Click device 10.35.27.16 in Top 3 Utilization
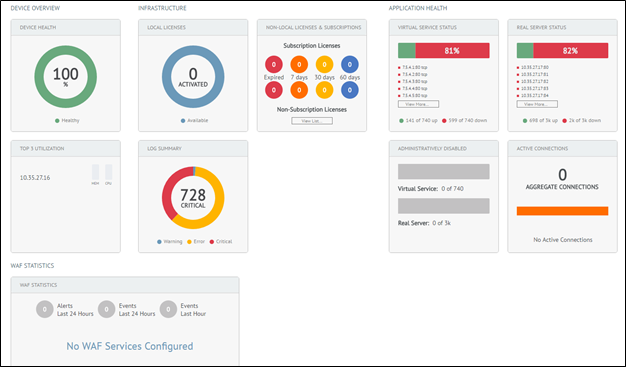 click(35, 178)
